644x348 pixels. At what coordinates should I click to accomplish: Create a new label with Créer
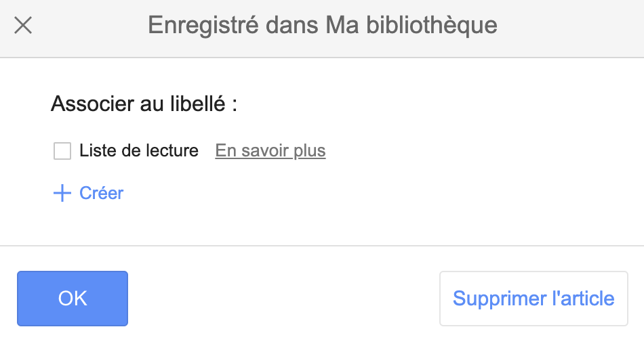coord(101,194)
